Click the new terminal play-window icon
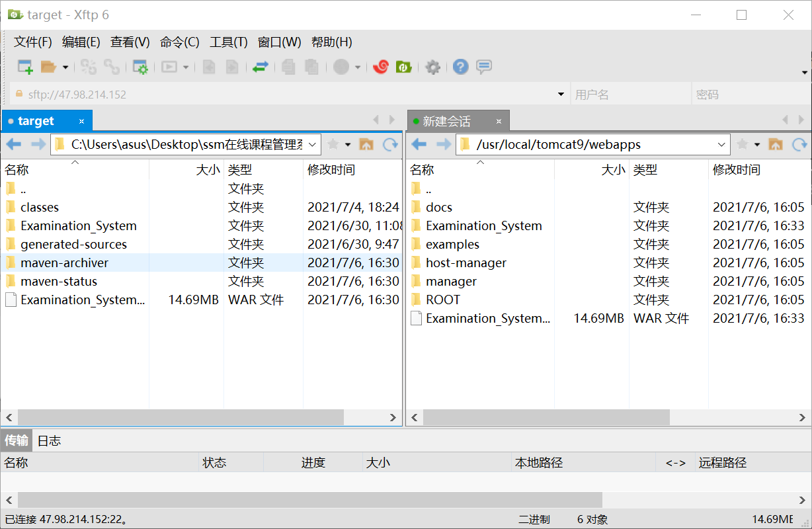812x529 pixels. coord(169,67)
